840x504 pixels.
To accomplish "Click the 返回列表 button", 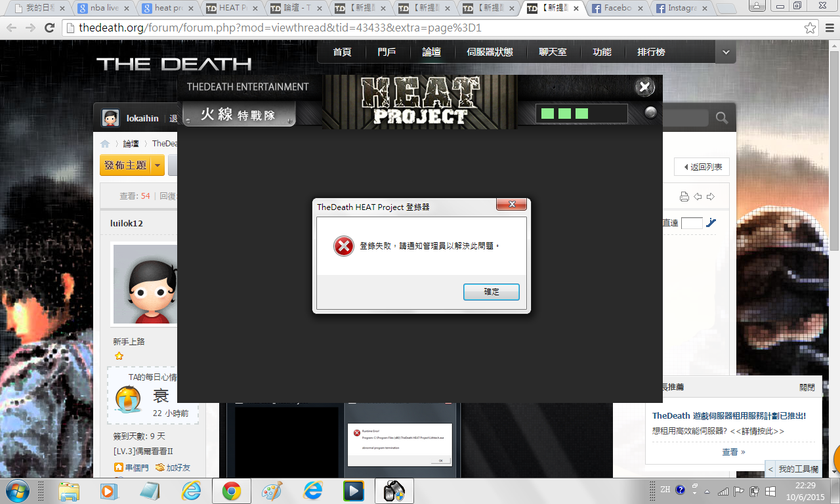I will pyautogui.click(x=702, y=167).
